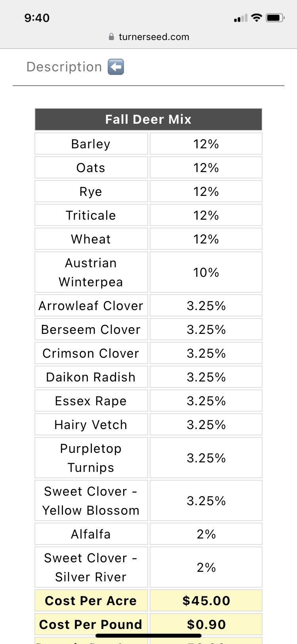Tap the $45.00 cost value
This screenshot has width=297, height=644.
coord(206,601)
